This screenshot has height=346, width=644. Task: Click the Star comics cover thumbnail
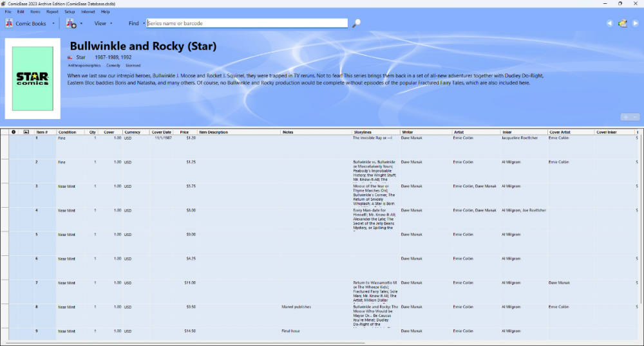coord(32,78)
